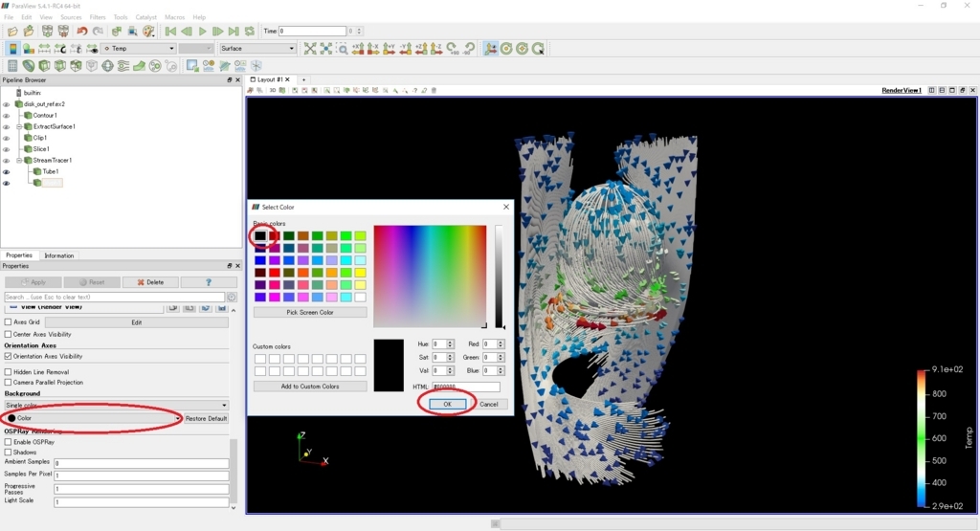Viewport: 980px width, 531px height.
Task: Click the Time value input field
Action: (313, 32)
